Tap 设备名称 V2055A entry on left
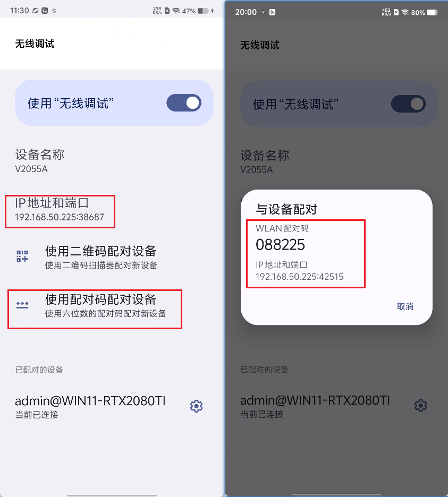 click(40, 161)
